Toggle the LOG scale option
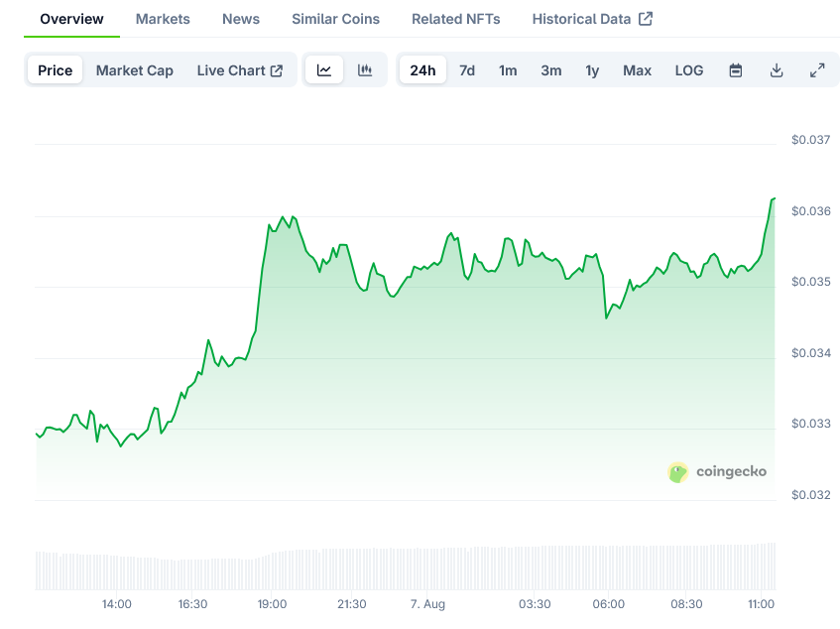This screenshot has width=840, height=629. coord(689,70)
